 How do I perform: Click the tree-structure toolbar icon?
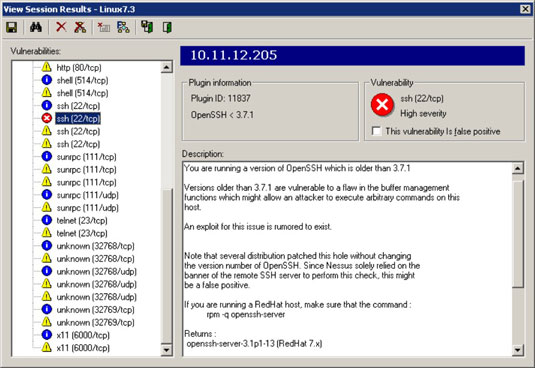[x=123, y=27]
